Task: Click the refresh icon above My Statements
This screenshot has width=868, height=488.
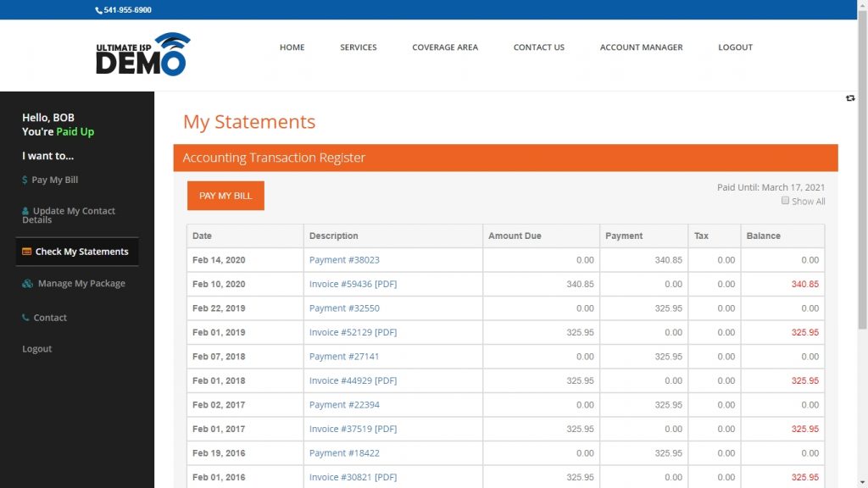Action: (850, 98)
